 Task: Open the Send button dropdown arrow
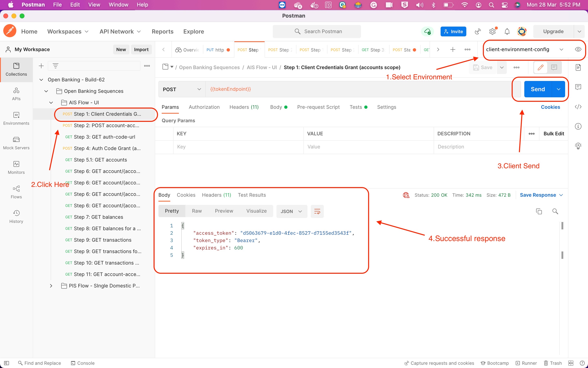tap(558, 89)
